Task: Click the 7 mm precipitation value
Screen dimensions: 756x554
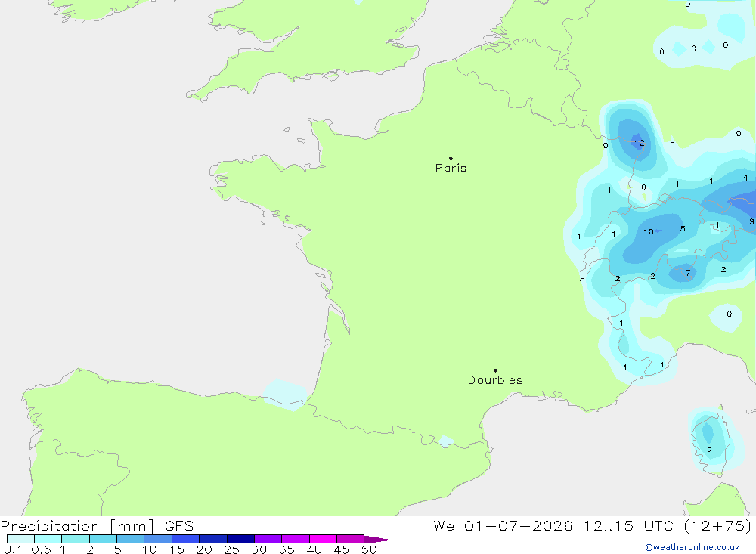Action: pos(688,273)
